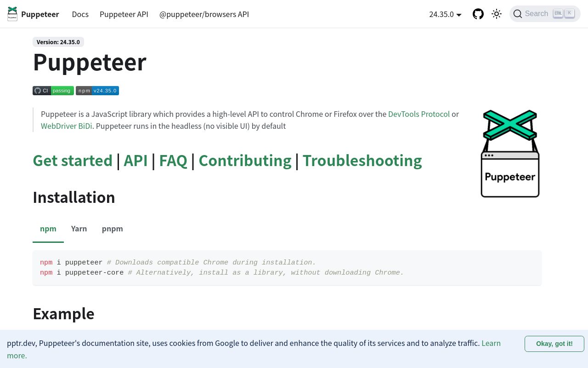Image resolution: width=588 pixels, height=368 pixels.
Task: Open the API heading link
Action: (x=136, y=161)
